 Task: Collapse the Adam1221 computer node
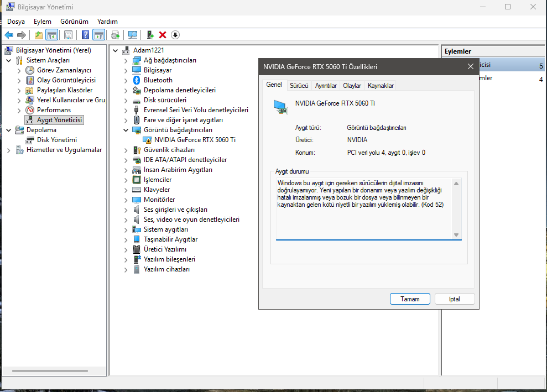116,50
